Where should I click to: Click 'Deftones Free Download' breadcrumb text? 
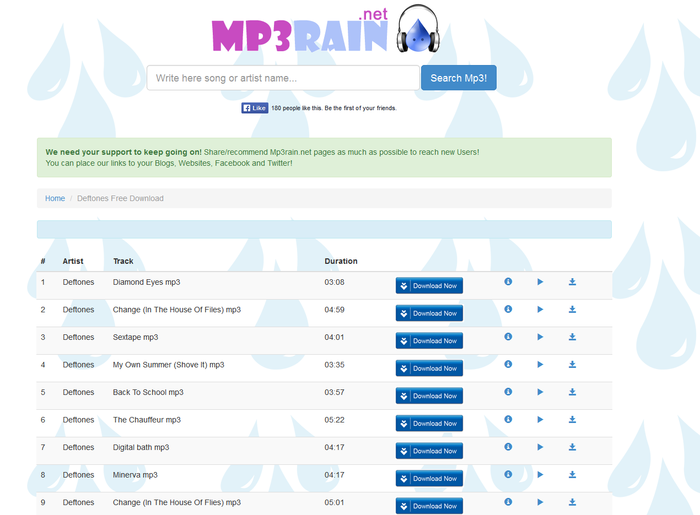[x=120, y=198]
